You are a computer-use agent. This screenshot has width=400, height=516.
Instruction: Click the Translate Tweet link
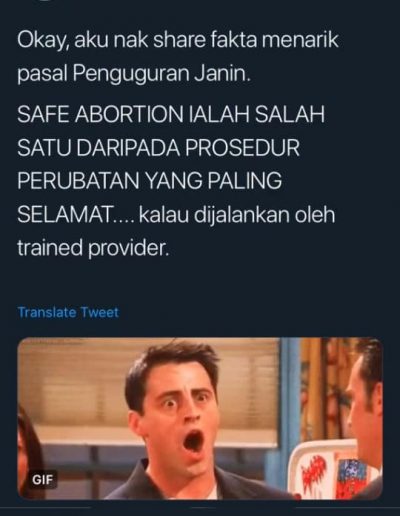[x=68, y=313]
